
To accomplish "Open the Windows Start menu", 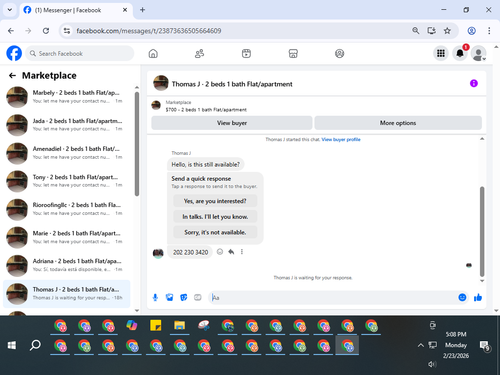I will [x=12, y=345].
